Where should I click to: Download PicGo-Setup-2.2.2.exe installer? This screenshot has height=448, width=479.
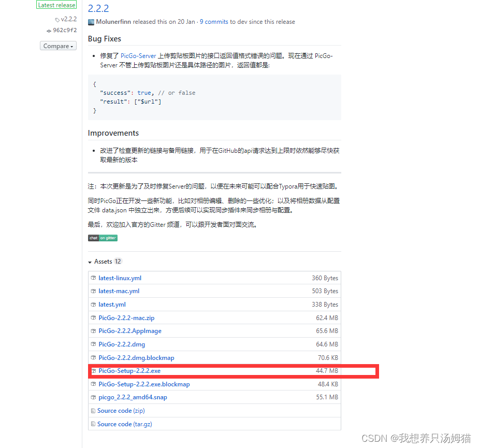(129, 371)
